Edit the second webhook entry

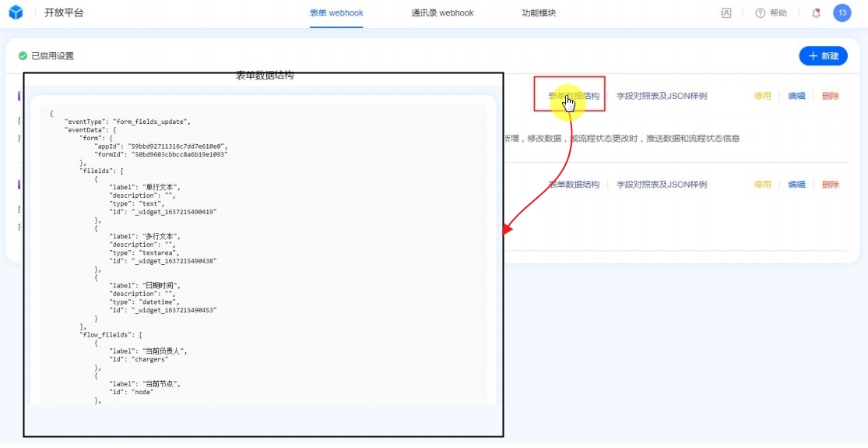[796, 185]
